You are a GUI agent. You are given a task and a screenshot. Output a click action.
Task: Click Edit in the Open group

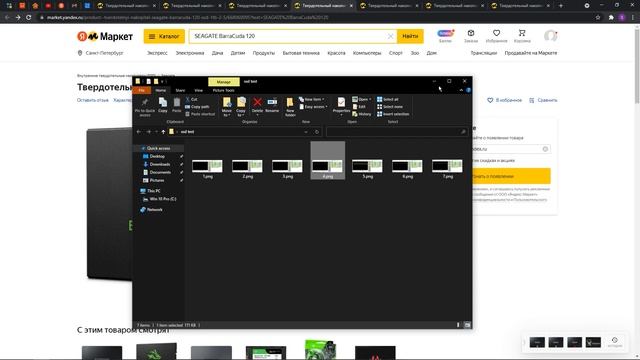(359, 107)
